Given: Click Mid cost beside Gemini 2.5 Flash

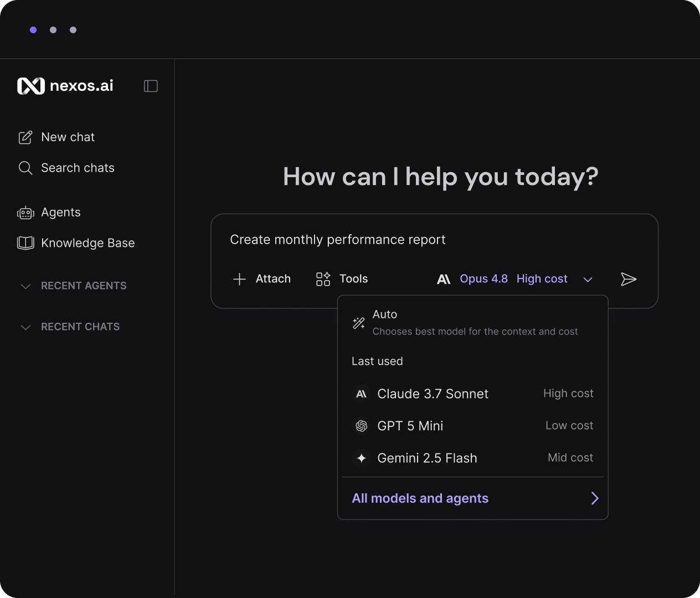Looking at the screenshot, I should coord(570,457).
